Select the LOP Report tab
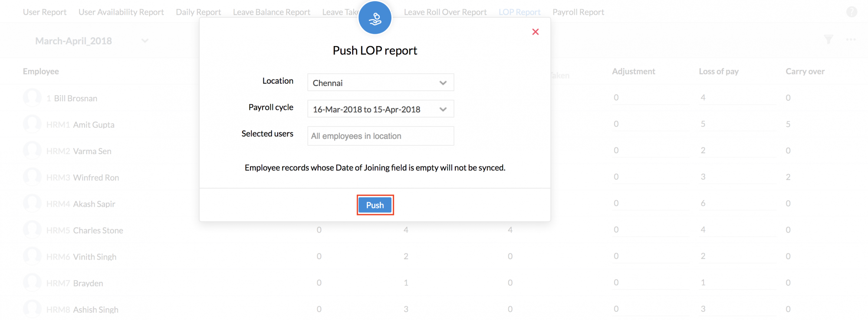Image resolution: width=868 pixels, height=320 pixels. tap(519, 12)
